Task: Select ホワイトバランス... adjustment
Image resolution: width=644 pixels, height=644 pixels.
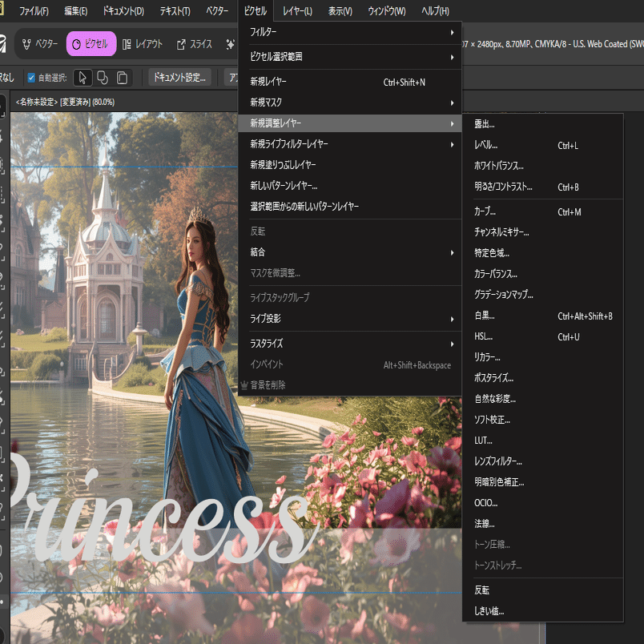Action: 543,166
